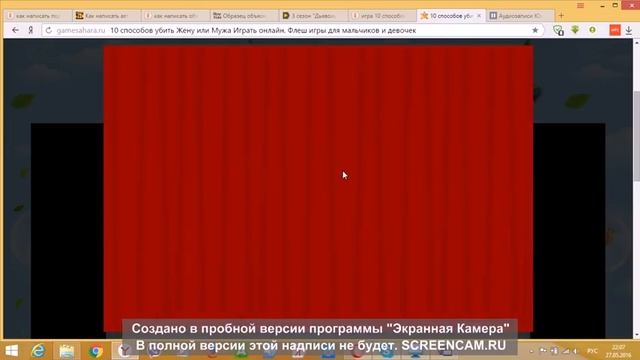
Task: Open the taskbar clock and date
Action: [618, 351]
